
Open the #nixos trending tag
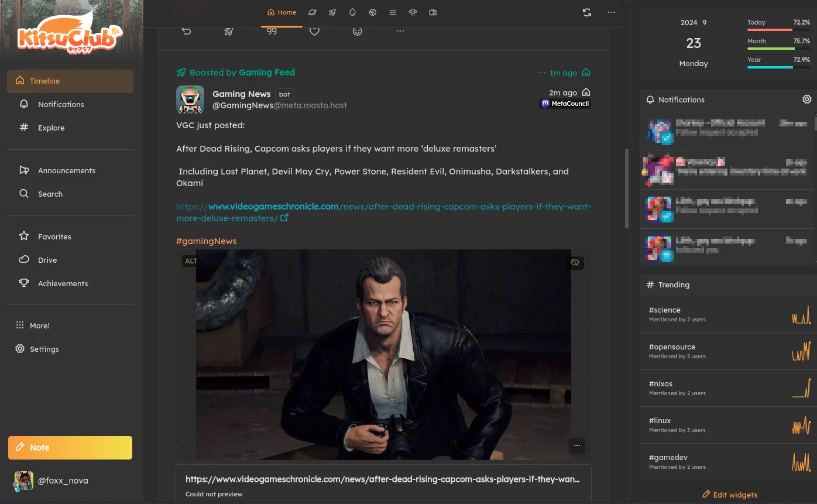click(x=661, y=384)
